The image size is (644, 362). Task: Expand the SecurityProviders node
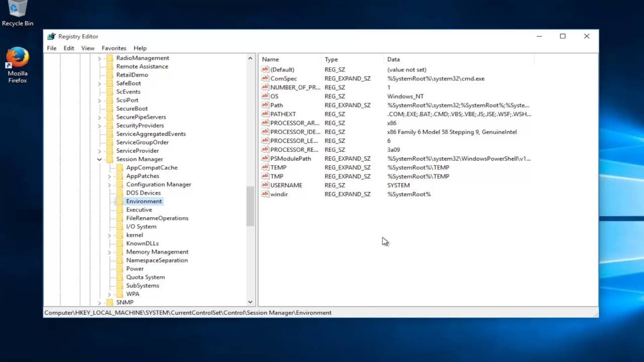pyautogui.click(x=100, y=125)
